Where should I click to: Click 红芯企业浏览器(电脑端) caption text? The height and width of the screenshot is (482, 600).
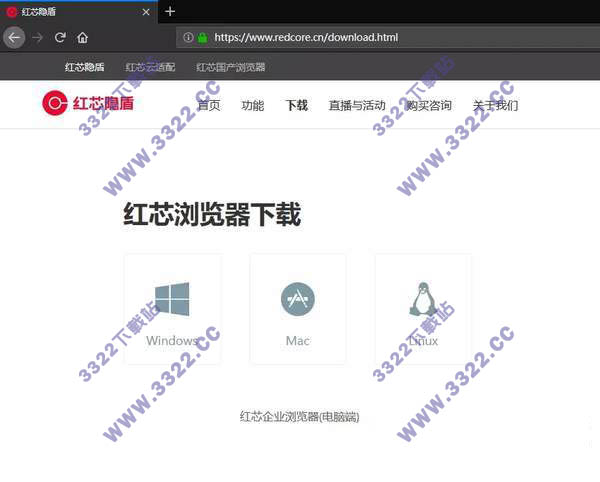(x=300, y=417)
